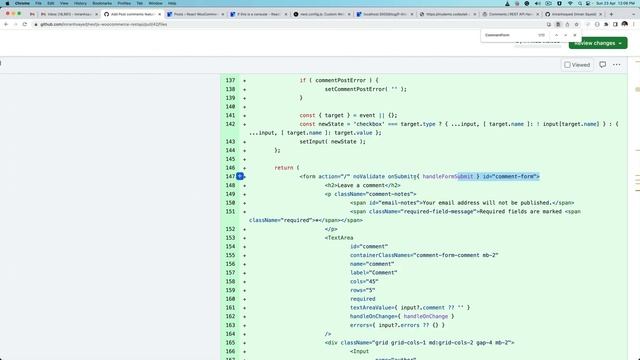This screenshot has width=640, height=360.
Task: Click the 'Leave a comment' h2 code line
Action: pyautogui.click(x=362, y=185)
